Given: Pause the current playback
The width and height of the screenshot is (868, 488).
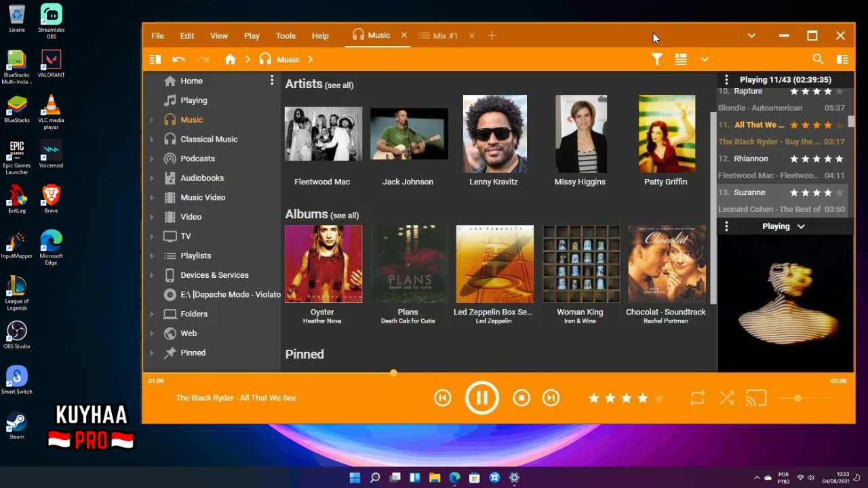Looking at the screenshot, I should [482, 398].
